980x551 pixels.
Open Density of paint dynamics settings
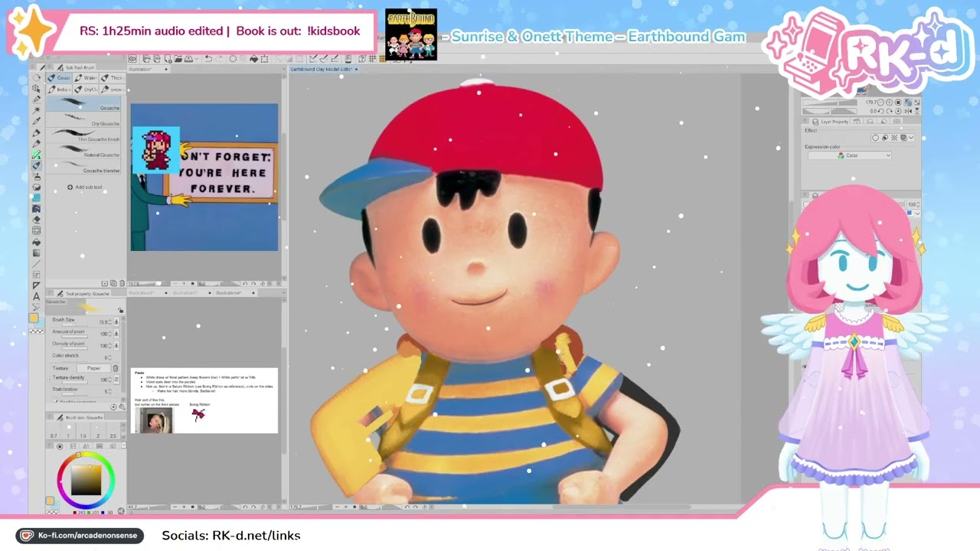pos(116,345)
